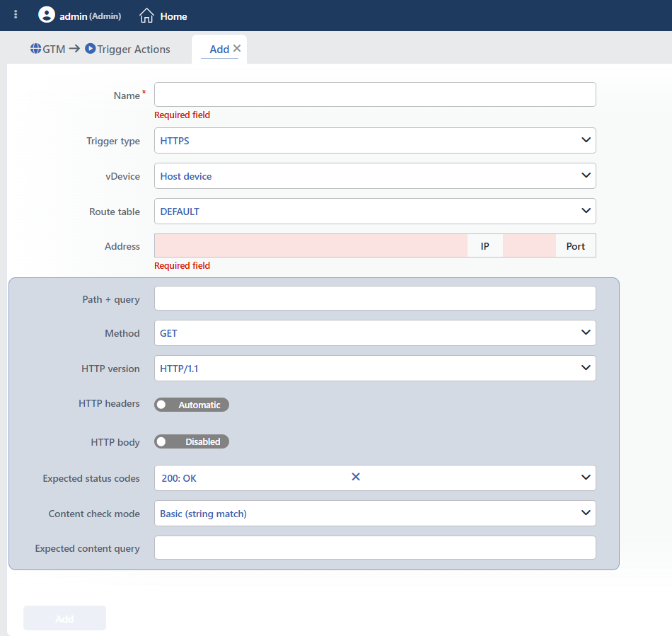
Task: Click the admin user avatar icon
Action: coord(46,15)
